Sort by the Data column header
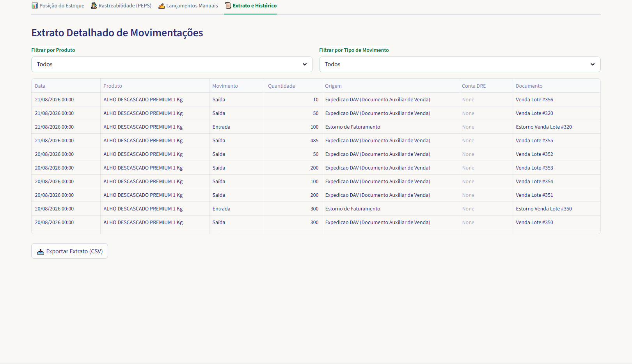This screenshot has width=632, height=364. tap(66, 86)
